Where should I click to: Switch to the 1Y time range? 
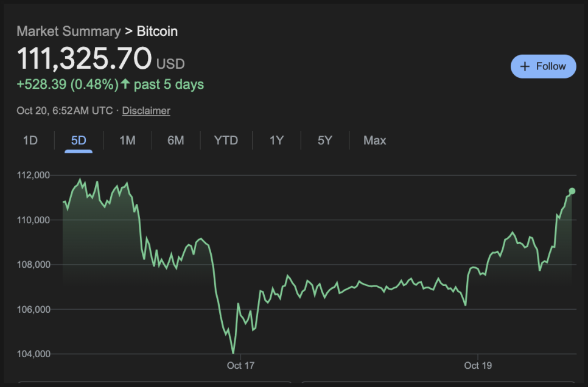(x=277, y=141)
